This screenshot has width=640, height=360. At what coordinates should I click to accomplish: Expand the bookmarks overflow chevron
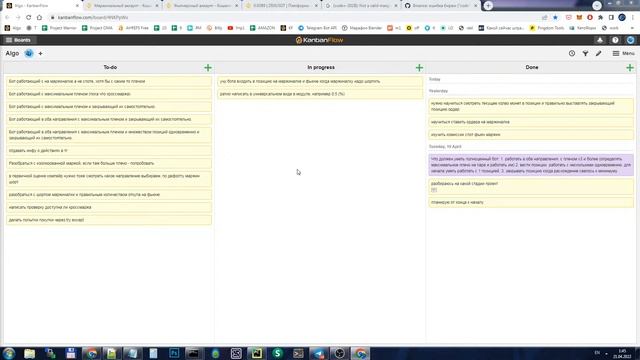tap(632, 28)
